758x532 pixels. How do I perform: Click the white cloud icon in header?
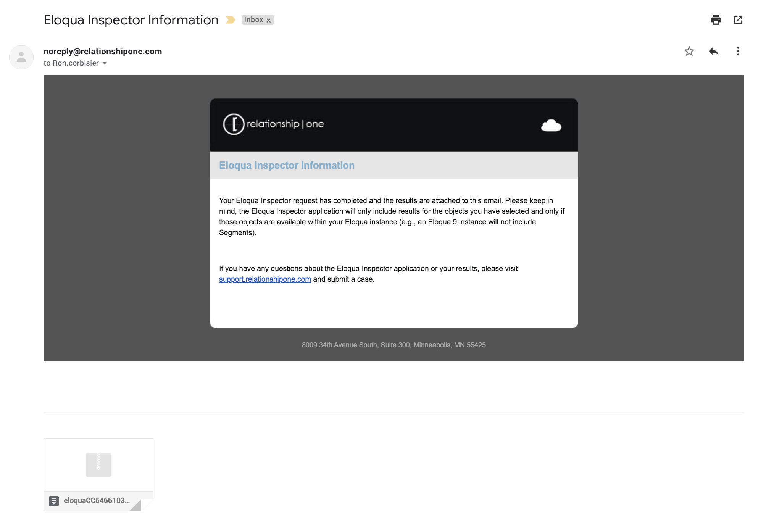click(x=551, y=125)
